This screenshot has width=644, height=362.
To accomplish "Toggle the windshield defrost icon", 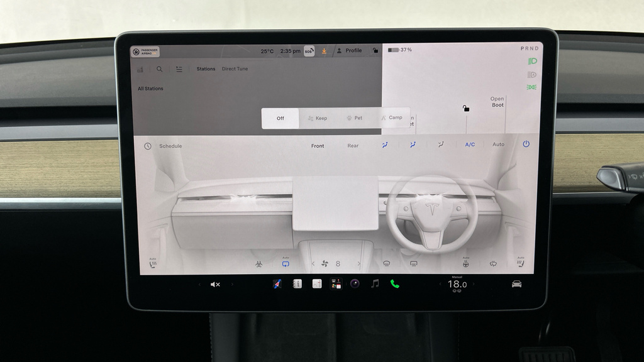I will point(387,263).
